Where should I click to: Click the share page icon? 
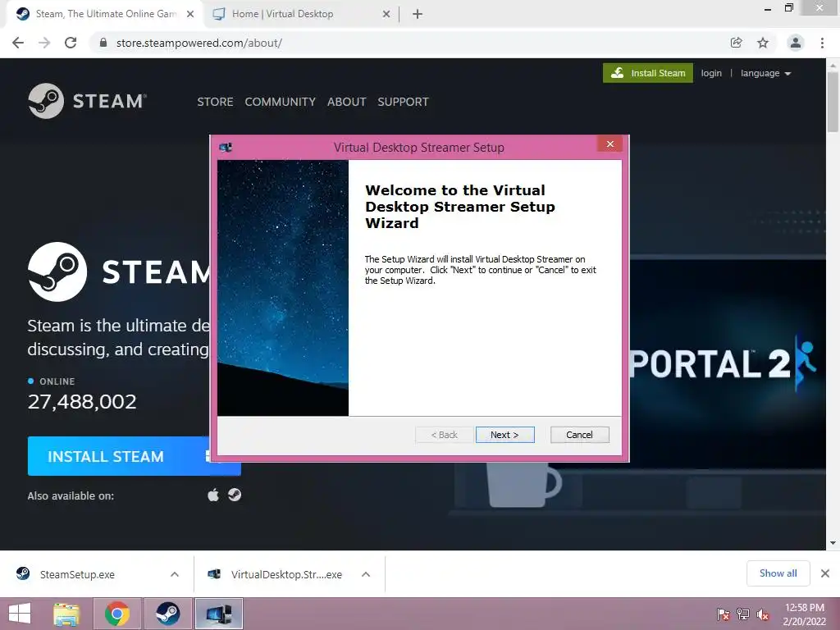[736, 43]
